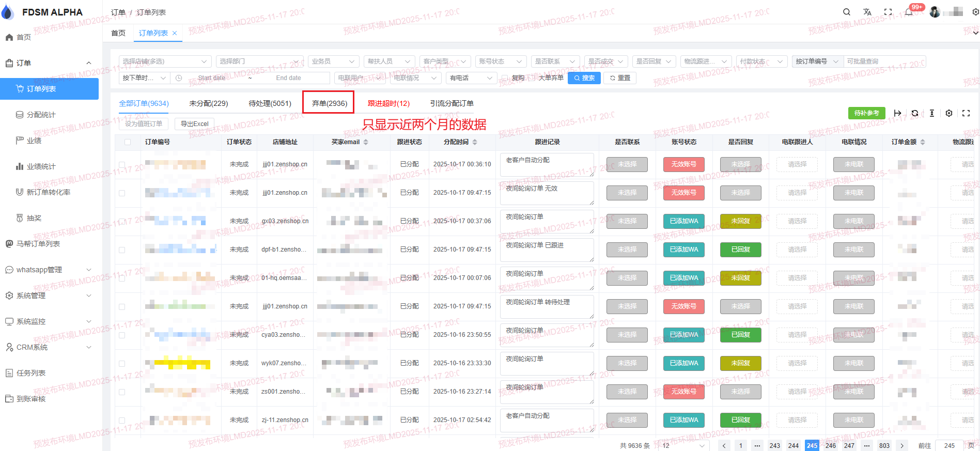Open table column settings gear icon
980x451 pixels.
click(x=949, y=113)
